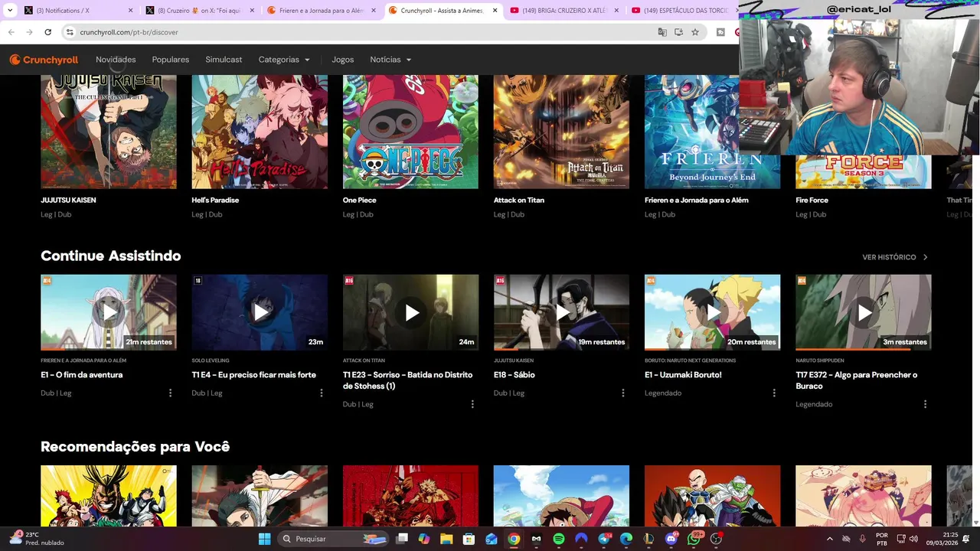Click the Fire Force title link
Viewport: 980px width, 551px height.
pyautogui.click(x=812, y=200)
